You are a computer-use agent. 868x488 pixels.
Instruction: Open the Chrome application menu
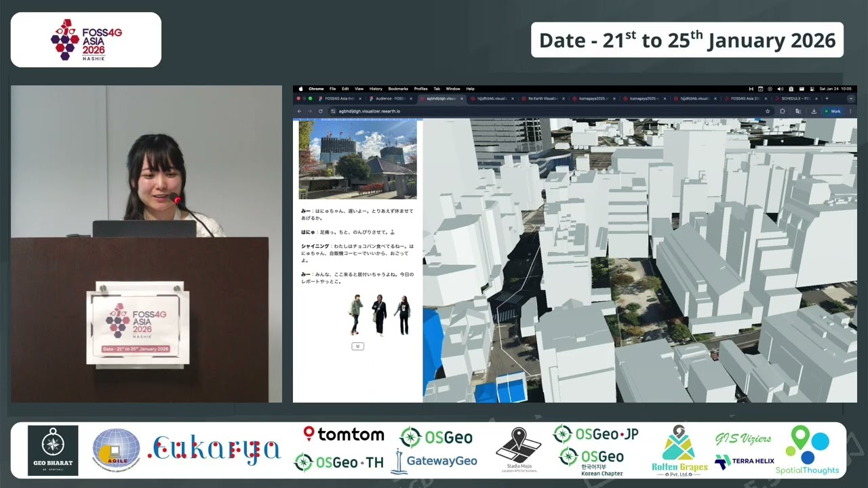click(316, 89)
